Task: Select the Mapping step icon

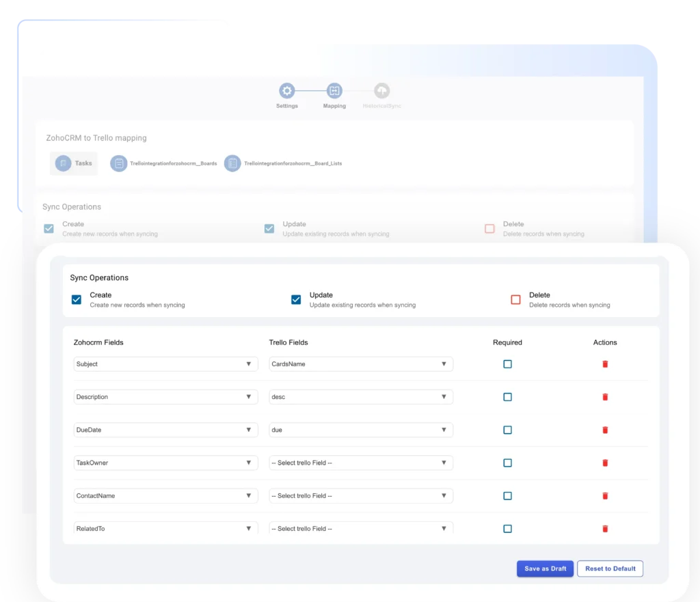Action: click(x=334, y=90)
